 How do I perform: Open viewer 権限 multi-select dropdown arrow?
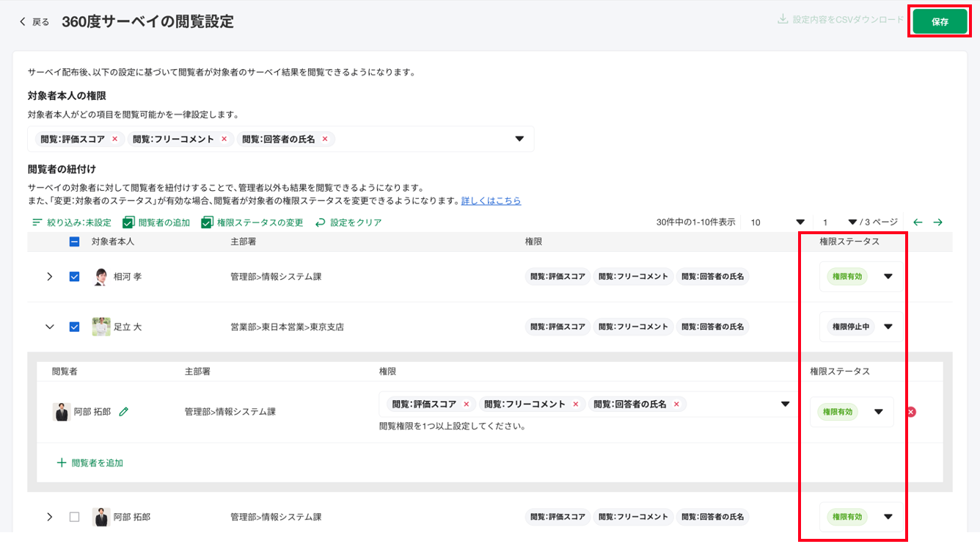click(x=785, y=404)
